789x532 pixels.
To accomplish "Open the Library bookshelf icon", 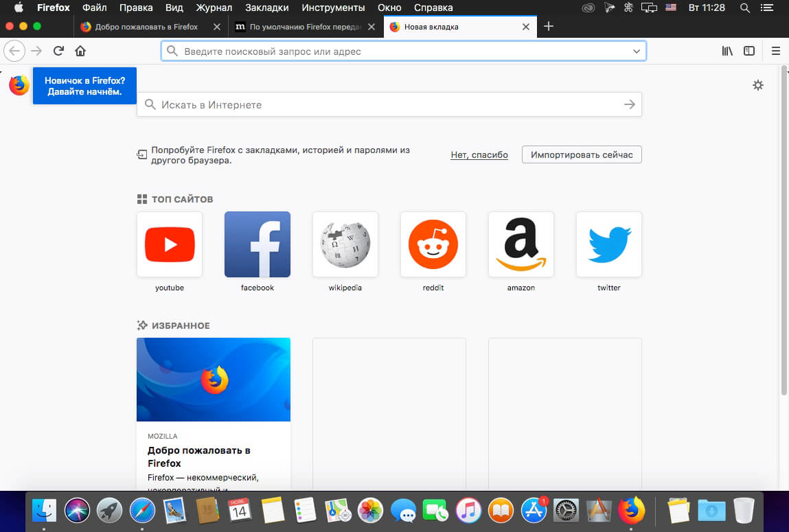I will point(727,51).
